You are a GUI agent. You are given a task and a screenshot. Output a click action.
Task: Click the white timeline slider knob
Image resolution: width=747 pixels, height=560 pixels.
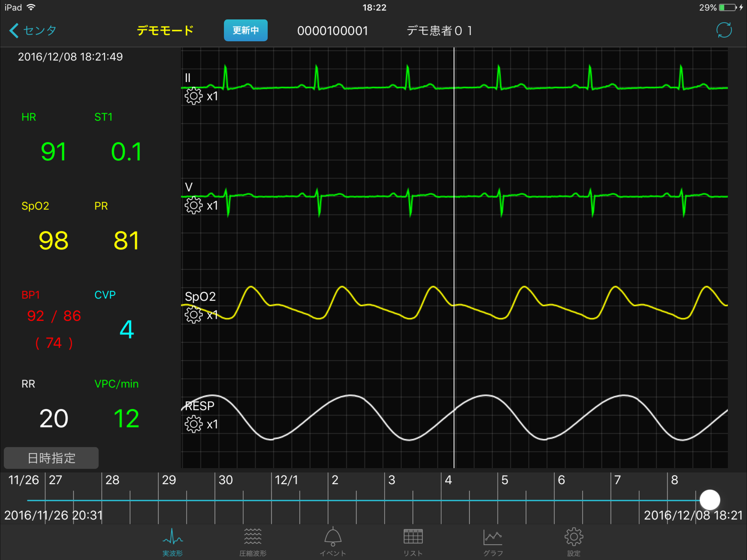(710, 500)
